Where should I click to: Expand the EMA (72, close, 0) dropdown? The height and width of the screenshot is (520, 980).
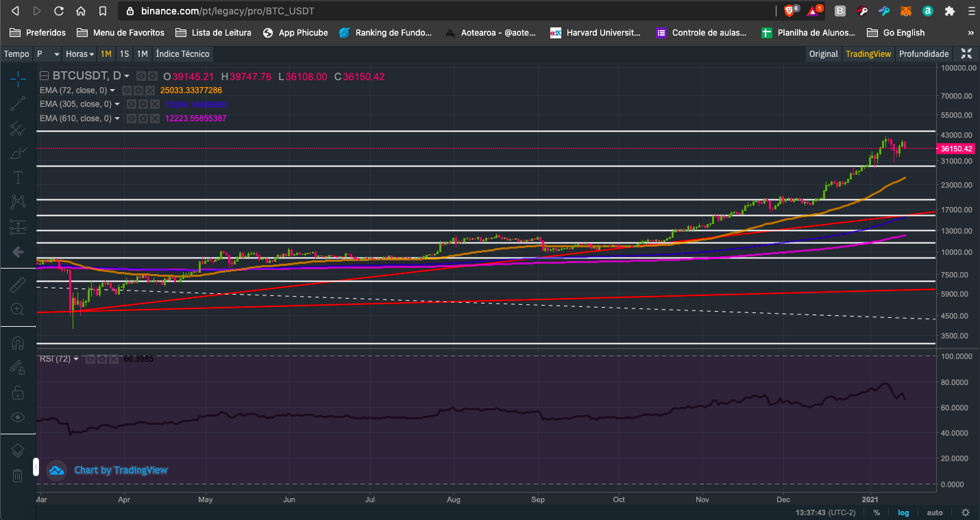pos(112,90)
